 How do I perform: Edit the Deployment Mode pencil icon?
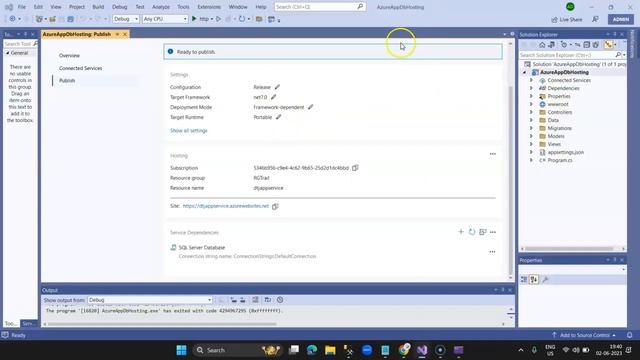click(311, 107)
